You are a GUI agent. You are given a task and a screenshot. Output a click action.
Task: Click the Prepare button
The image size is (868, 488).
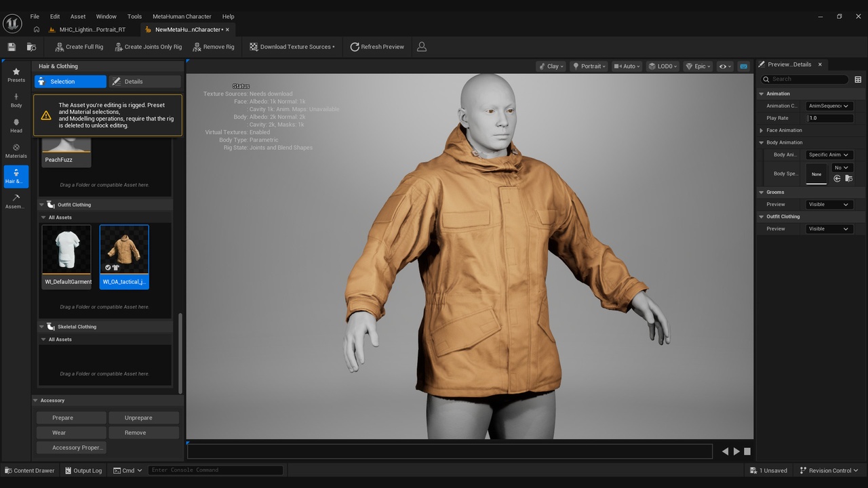pyautogui.click(x=71, y=418)
